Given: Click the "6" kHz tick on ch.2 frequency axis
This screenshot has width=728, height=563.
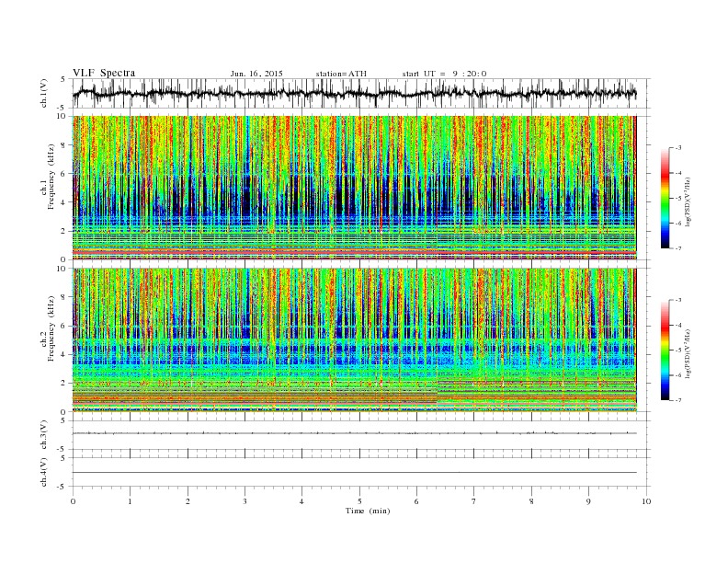Looking at the screenshot, I should tap(64, 326).
